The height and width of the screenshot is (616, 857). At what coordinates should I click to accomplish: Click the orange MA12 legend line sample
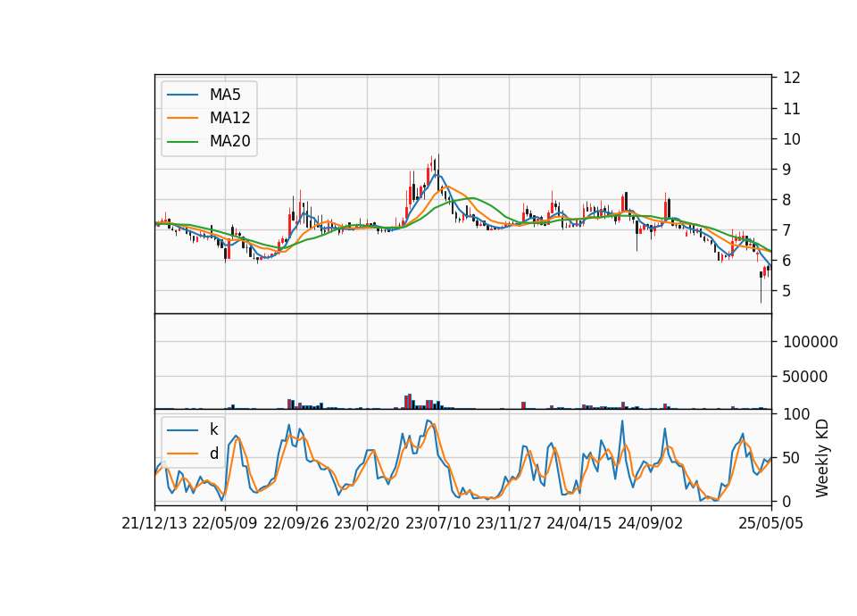pos(182,118)
